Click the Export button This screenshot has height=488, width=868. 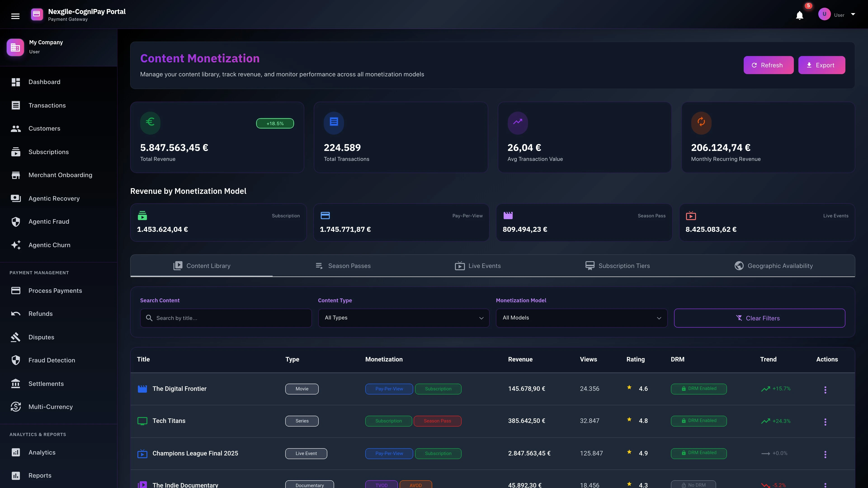click(821, 65)
